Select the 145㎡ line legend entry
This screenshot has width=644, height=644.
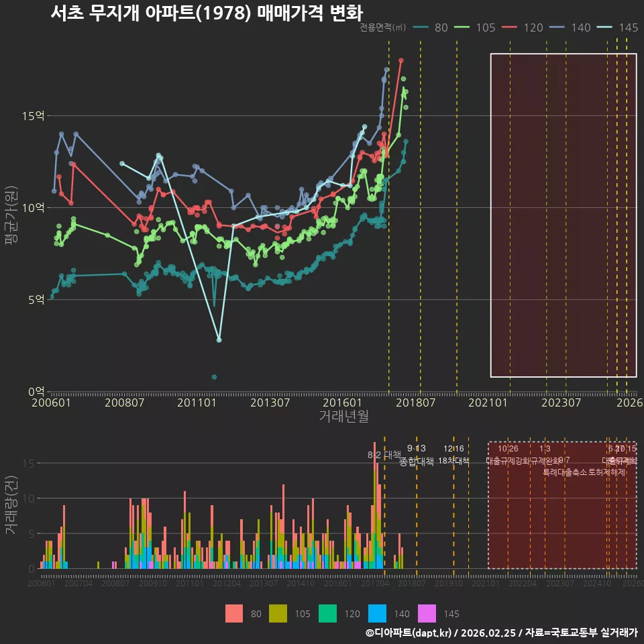pyautogui.click(x=618, y=28)
